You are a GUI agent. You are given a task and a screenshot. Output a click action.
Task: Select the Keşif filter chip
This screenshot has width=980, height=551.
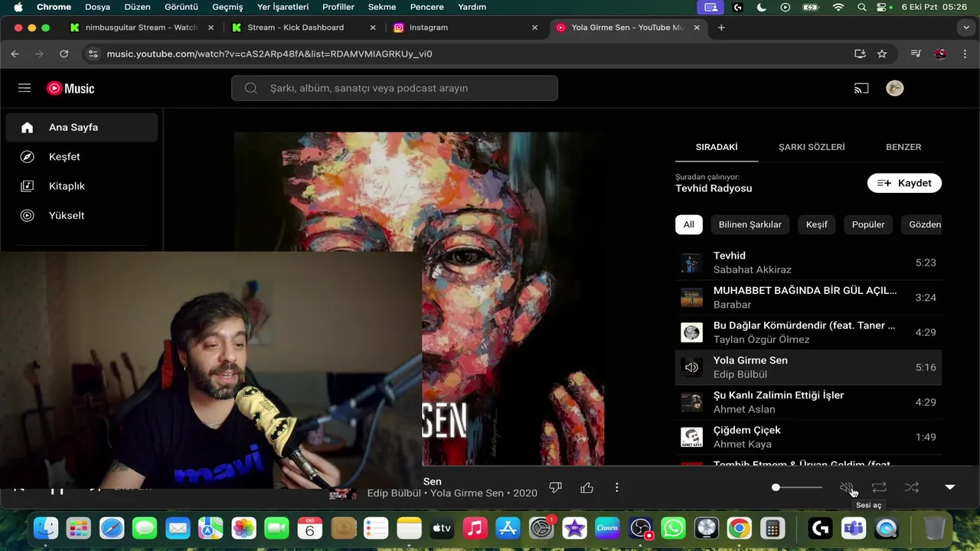point(816,224)
